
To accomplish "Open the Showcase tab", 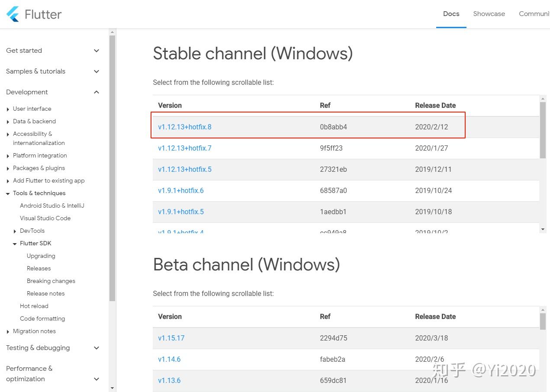I will 489,14.
